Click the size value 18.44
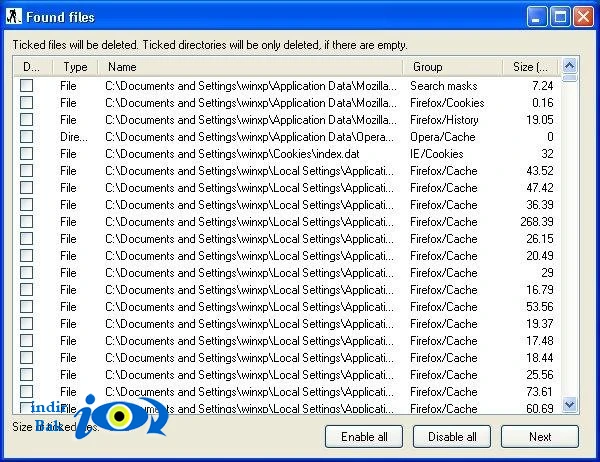600x462 pixels. point(540,358)
